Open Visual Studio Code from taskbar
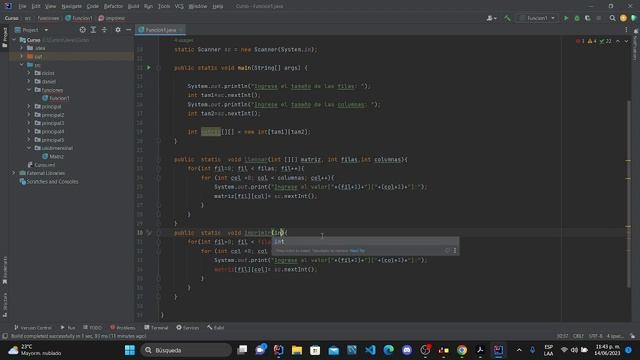Viewport: 640px width, 360px height. point(370,350)
